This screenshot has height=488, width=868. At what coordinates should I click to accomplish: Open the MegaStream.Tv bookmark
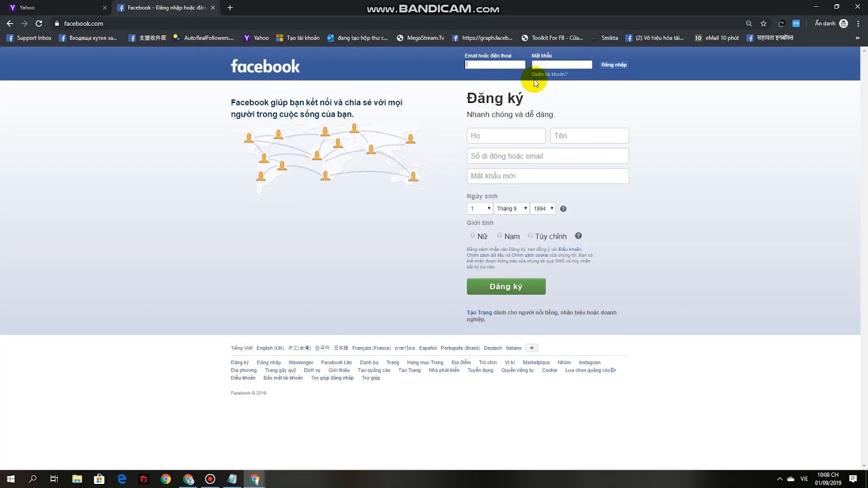point(420,38)
